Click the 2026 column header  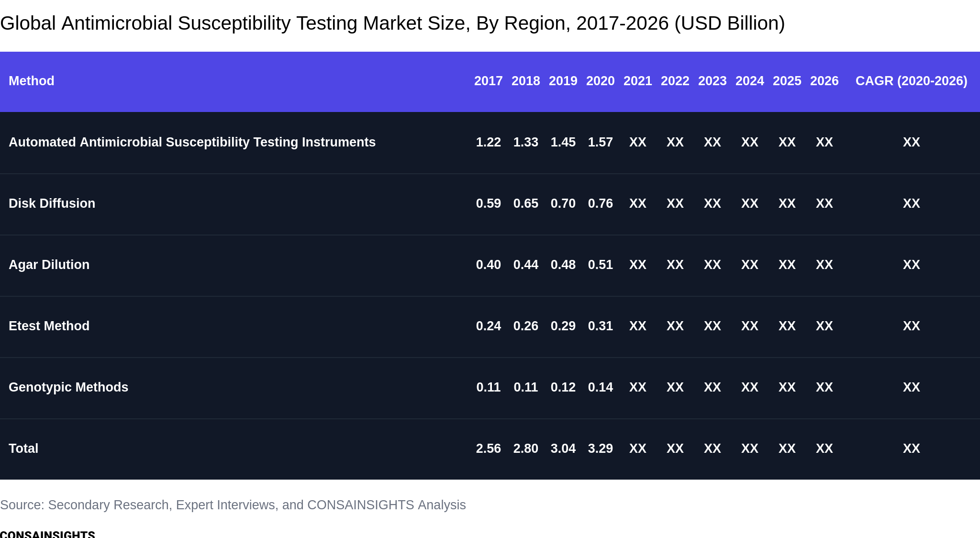(x=824, y=81)
